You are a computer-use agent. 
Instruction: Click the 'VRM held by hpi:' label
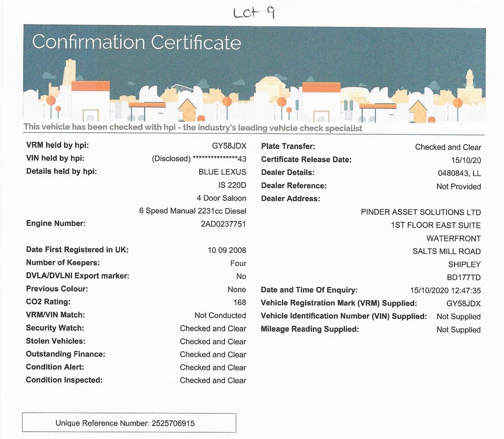point(57,145)
